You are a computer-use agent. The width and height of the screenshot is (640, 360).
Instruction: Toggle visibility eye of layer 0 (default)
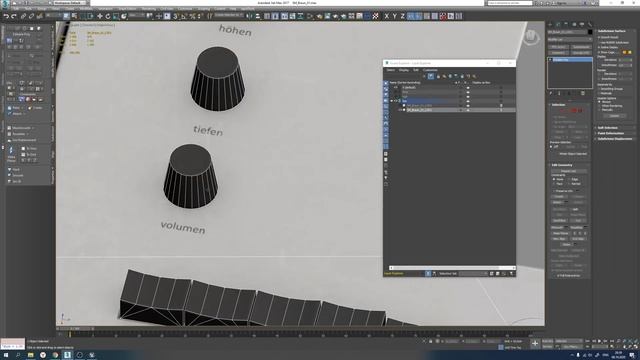[x=396, y=87]
